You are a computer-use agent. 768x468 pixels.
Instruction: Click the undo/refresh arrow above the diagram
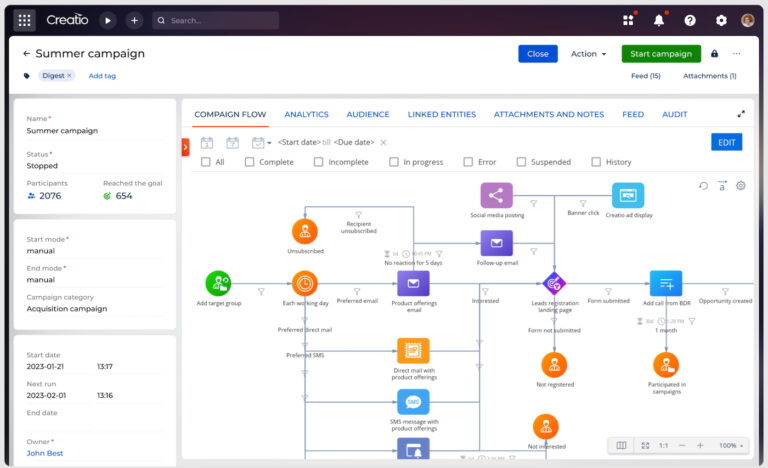pos(703,186)
